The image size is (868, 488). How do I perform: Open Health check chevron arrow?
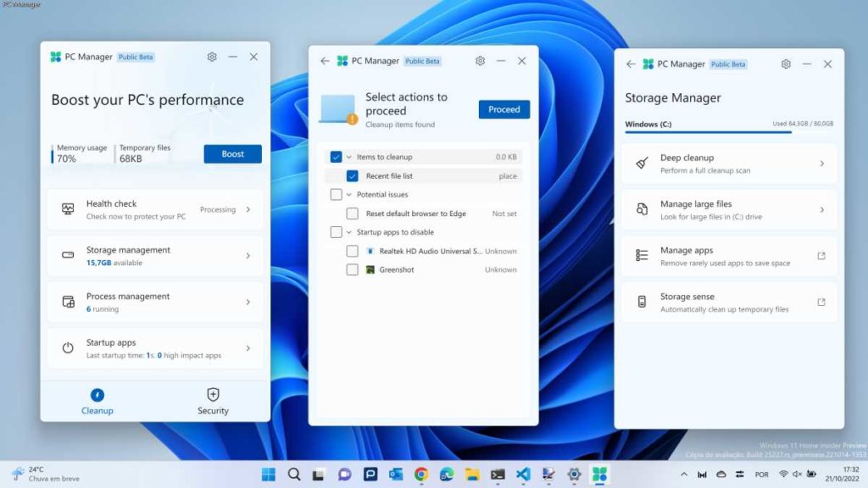tap(248, 210)
